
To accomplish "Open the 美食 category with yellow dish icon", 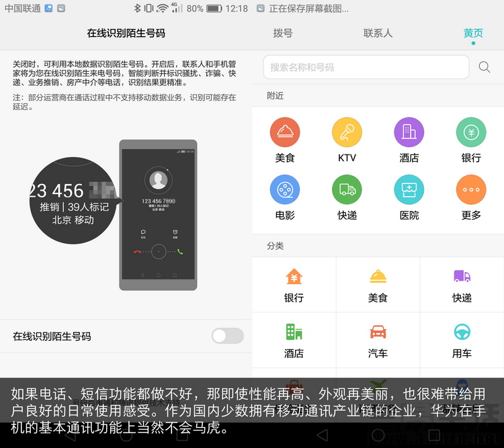I will 378,285.
